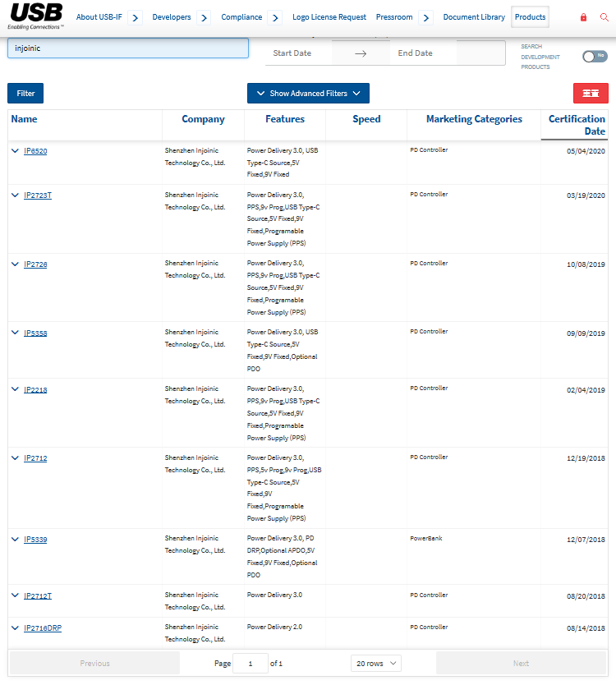Image resolution: width=616 pixels, height=685 pixels.
Task: Expand the IP5339 row details
Action: (x=15, y=540)
